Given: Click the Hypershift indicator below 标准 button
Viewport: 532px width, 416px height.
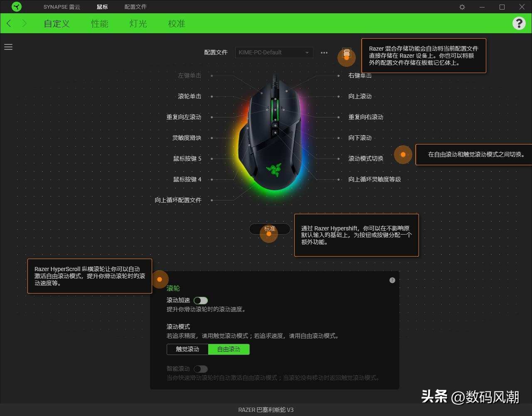Looking at the screenshot, I should click(x=269, y=233).
